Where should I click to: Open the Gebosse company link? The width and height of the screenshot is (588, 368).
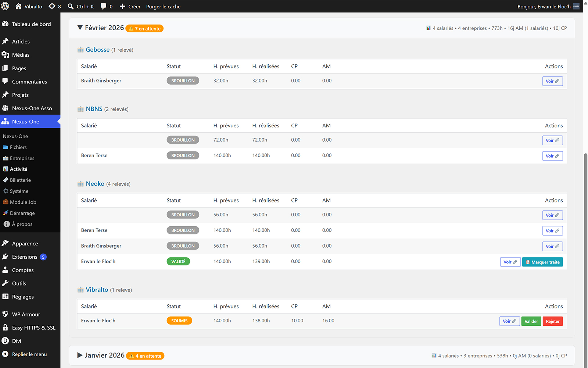pos(98,50)
